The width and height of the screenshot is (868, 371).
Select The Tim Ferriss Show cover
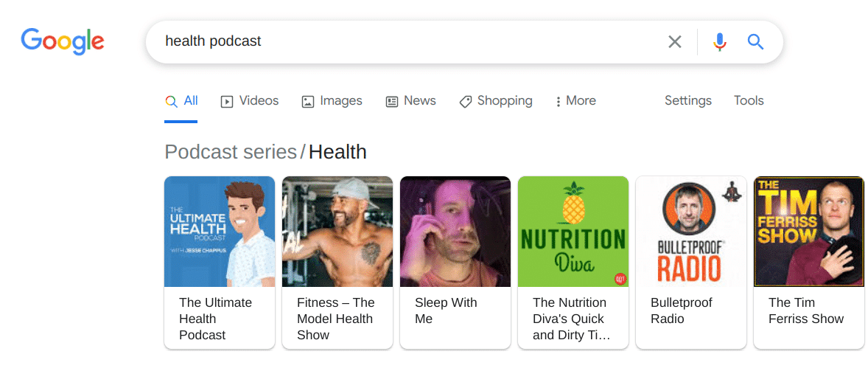tap(809, 232)
